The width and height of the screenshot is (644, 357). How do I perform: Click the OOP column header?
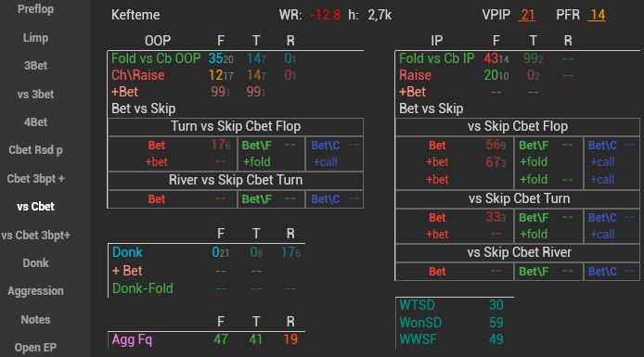click(x=158, y=41)
